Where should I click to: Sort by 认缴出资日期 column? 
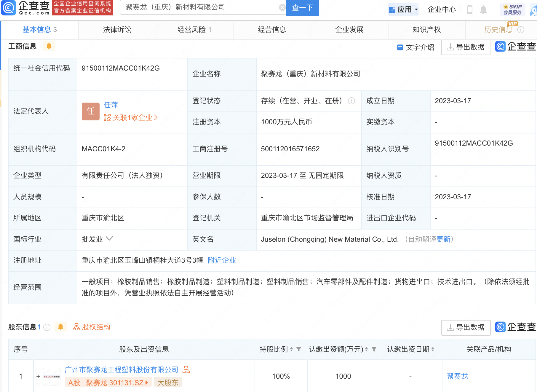433,349
